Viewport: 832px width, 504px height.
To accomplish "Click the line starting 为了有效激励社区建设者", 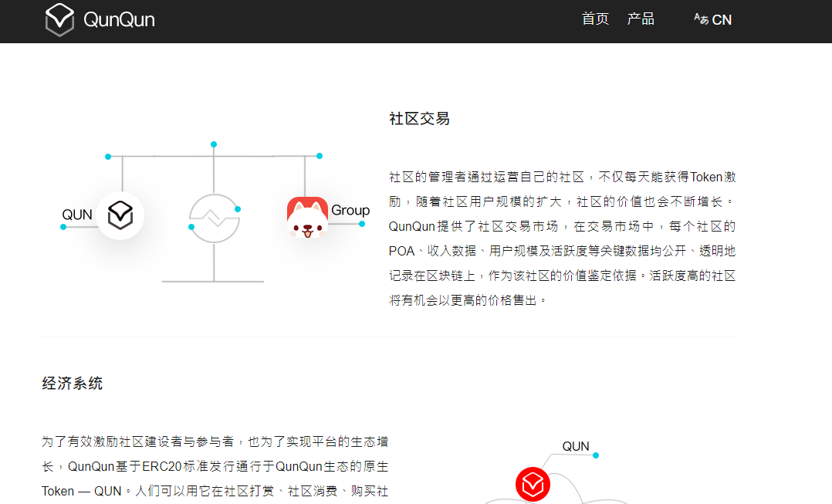I will 215,441.
